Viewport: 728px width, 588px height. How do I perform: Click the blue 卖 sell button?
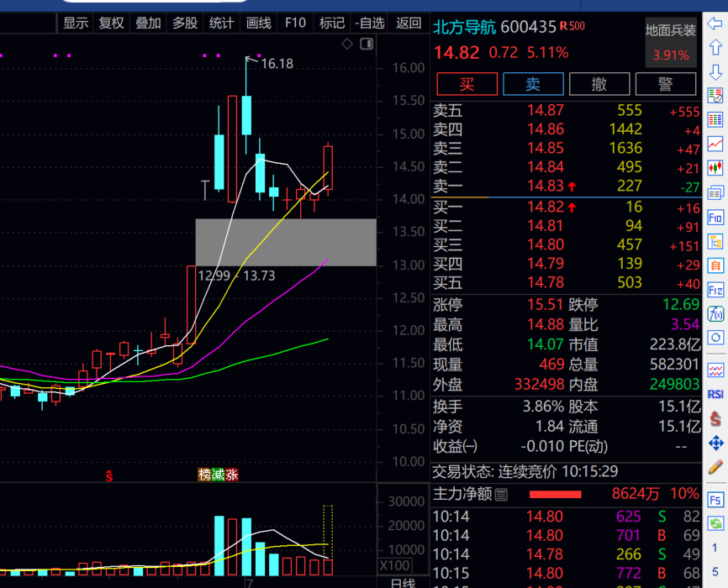coord(533,84)
